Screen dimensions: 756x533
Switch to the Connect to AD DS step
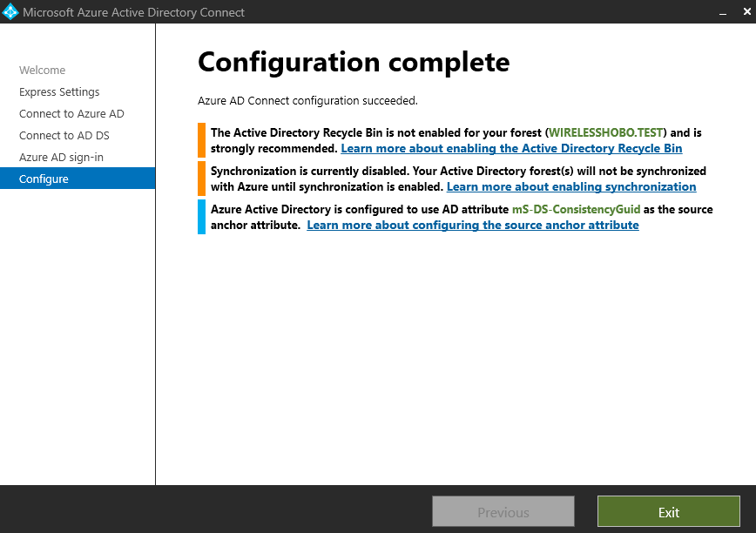[64, 136]
